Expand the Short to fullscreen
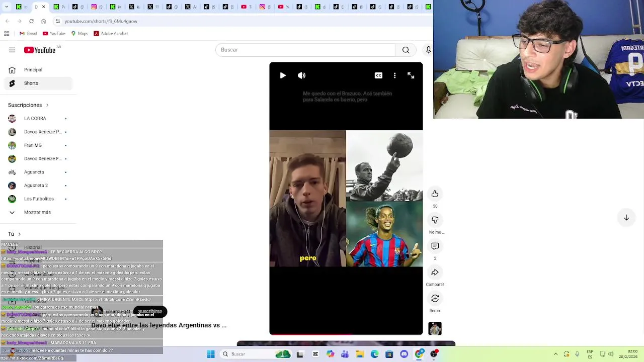This screenshot has height=362, width=644. 411,75
